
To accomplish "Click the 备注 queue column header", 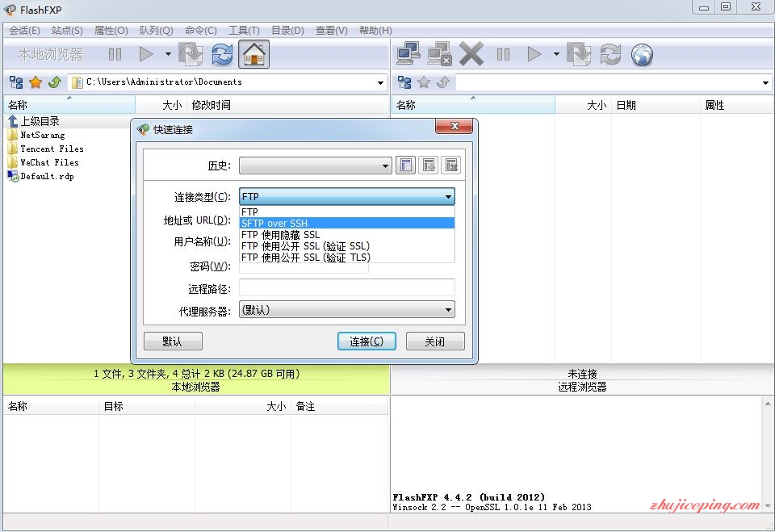I will (340, 406).
